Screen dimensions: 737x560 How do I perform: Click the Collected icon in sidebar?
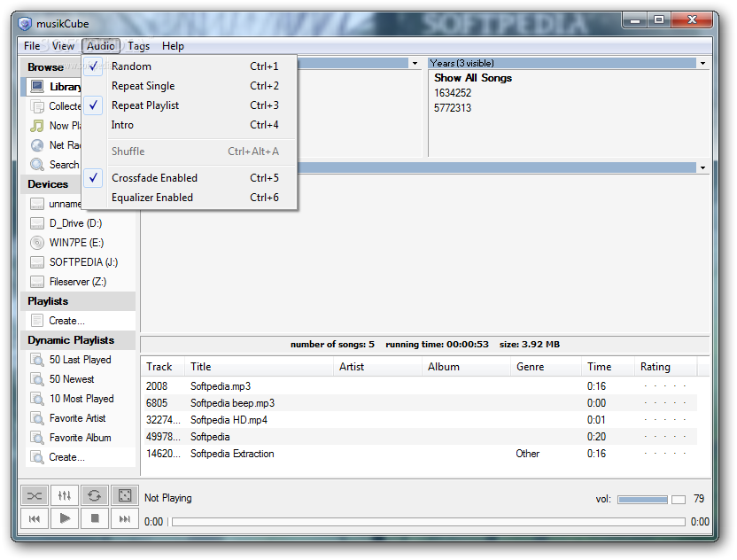[x=37, y=106]
